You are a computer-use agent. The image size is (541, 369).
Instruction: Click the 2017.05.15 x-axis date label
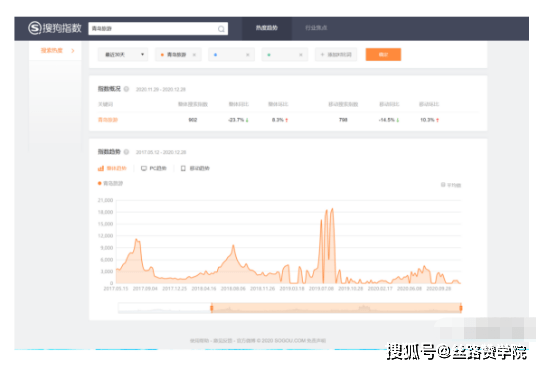116,289
